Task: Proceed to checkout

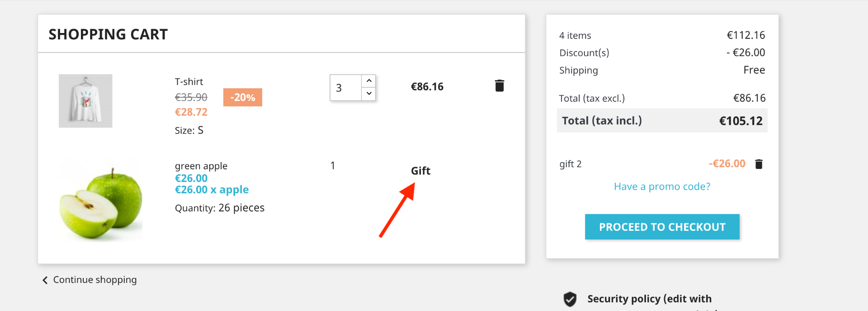Action: point(662,227)
